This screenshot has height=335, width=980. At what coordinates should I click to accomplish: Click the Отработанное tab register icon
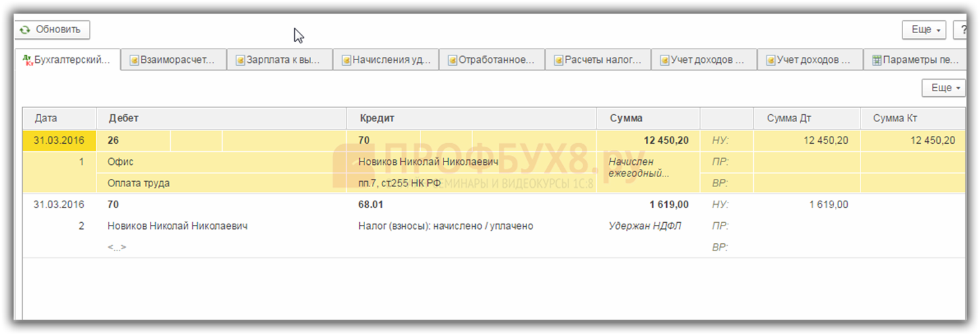click(x=452, y=61)
